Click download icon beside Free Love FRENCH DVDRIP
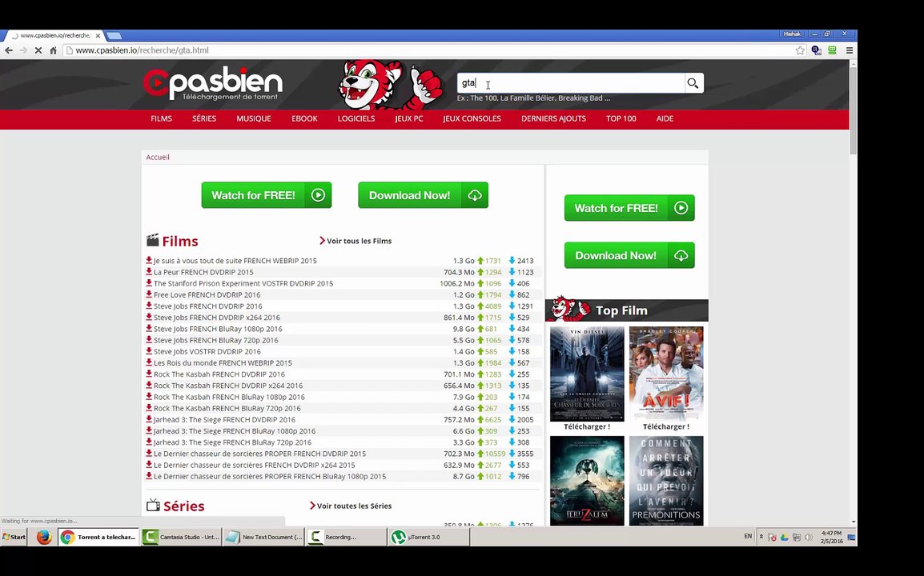This screenshot has height=576, width=924. tap(149, 294)
